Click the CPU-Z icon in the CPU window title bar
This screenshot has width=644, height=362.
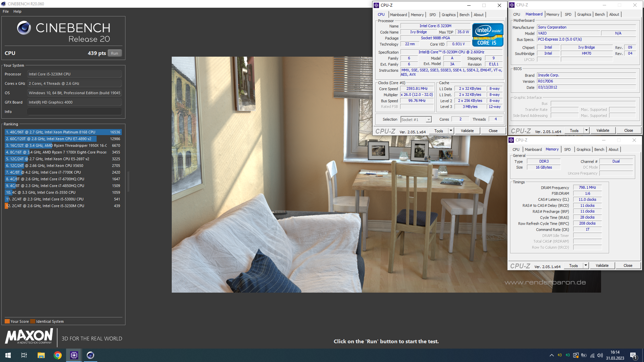click(x=377, y=5)
